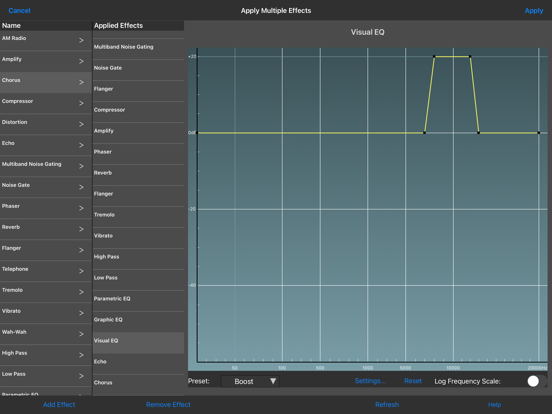The image size is (552, 414).
Task: Expand the Compressor effect chevron
Action: (x=81, y=104)
